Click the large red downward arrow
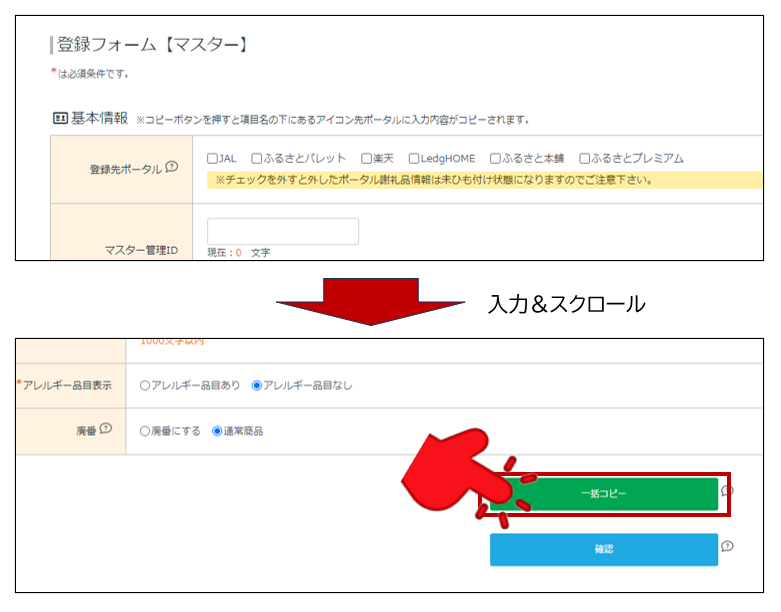 [x=371, y=298]
